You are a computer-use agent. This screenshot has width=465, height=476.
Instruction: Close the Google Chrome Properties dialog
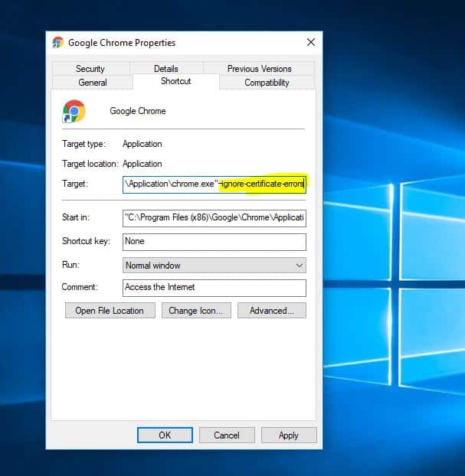pos(310,42)
